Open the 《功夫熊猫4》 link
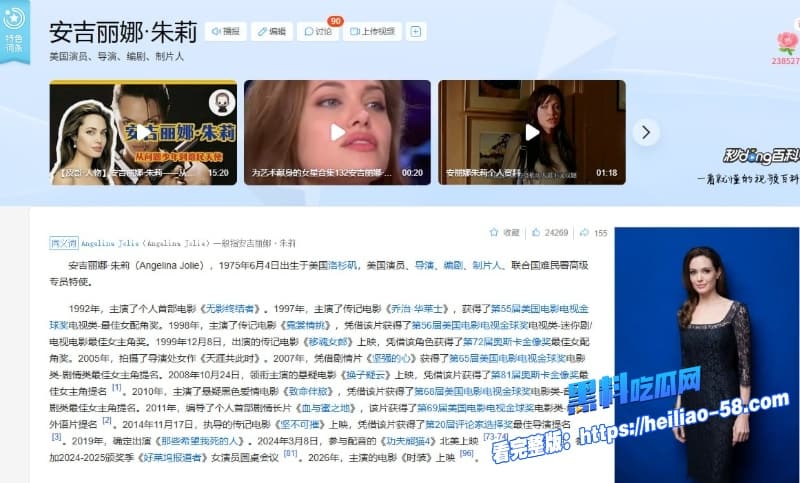800x483 pixels. click(x=408, y=441)
